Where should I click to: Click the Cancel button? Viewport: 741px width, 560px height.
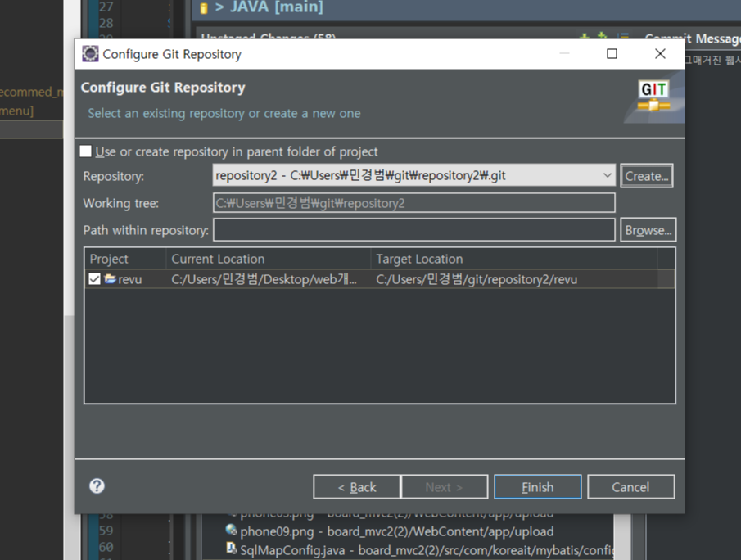(630, 487)
